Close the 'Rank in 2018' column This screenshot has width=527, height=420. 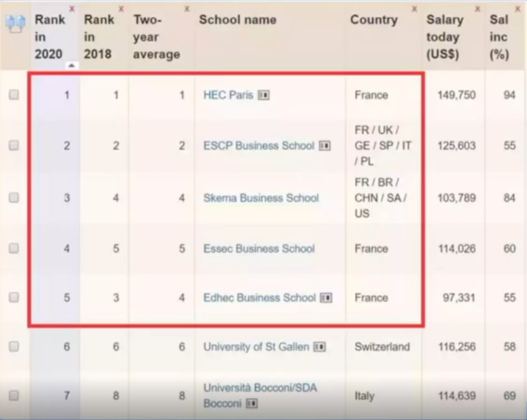121,9
